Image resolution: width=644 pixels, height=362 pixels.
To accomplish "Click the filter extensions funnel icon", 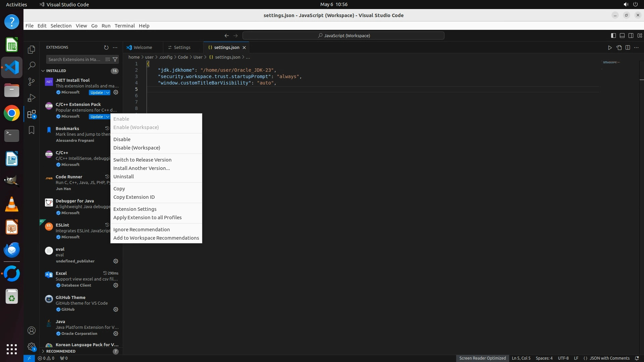I will pyautogui.click(x=115, y=59).
